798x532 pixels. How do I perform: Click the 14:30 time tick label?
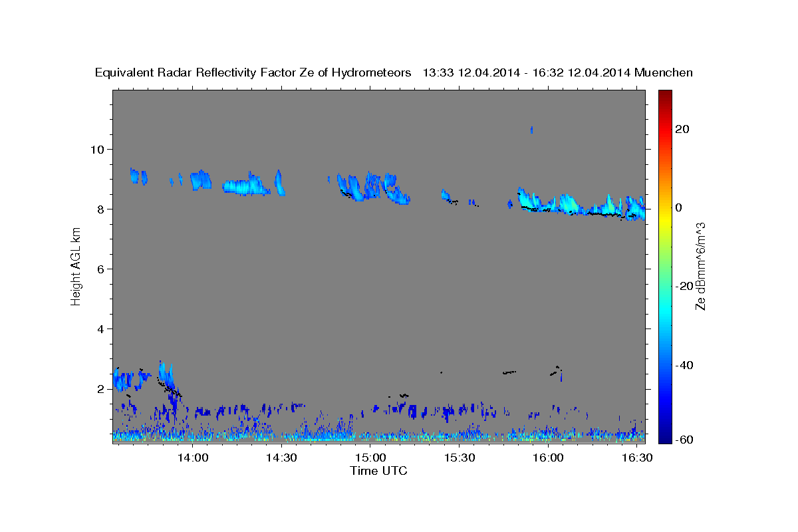click(282, 458)
